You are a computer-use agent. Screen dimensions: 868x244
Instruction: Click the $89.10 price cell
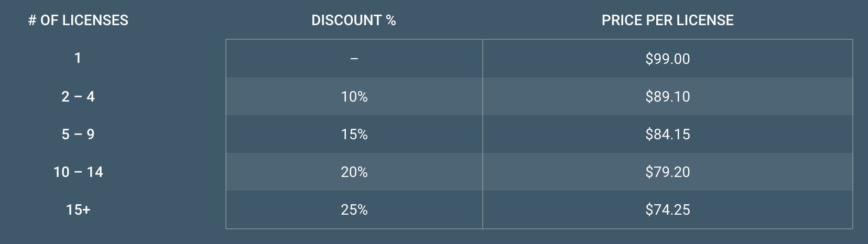pyautogui.click(x=668, y=96)
